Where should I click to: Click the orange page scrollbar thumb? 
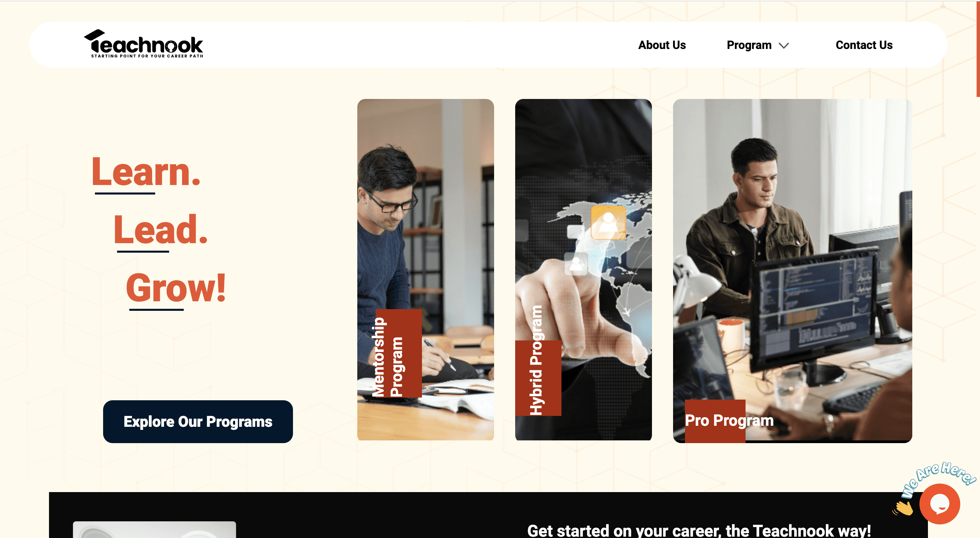[978, 48]
